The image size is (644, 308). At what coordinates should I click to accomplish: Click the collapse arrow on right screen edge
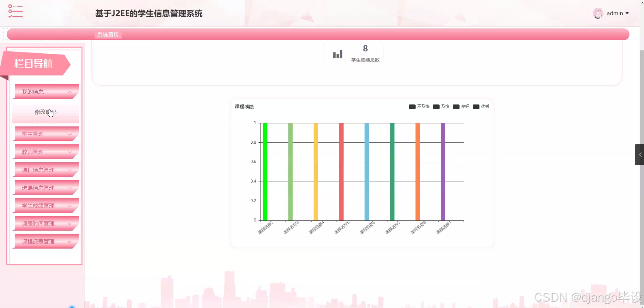[640, 155]
